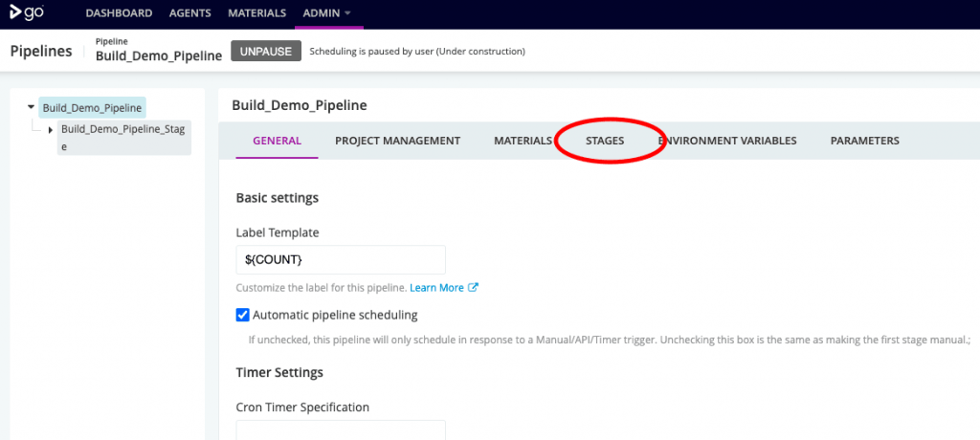Collapse the Build_Demo_Pipeline tree node arrow

(x=32, y=108)
